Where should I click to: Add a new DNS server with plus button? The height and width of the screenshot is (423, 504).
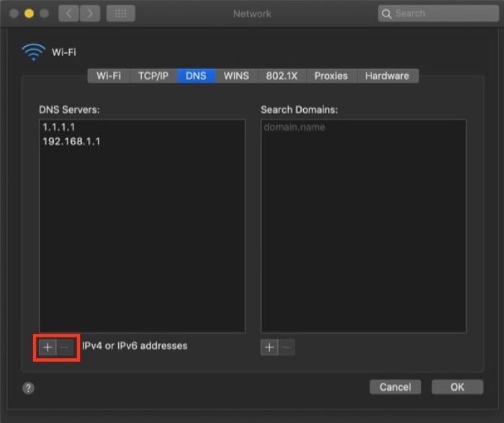coord(48,347)
